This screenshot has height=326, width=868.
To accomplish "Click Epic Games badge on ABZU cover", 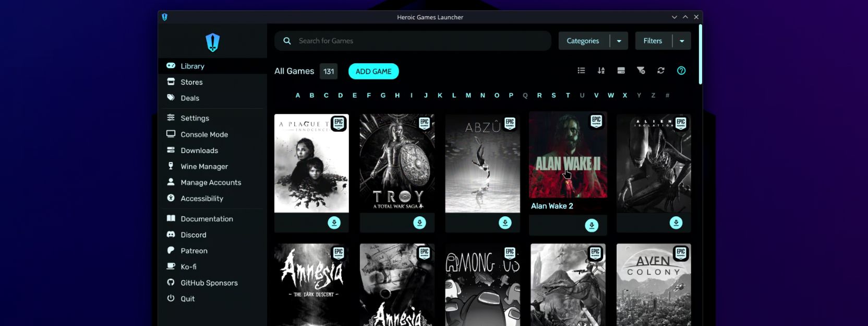I will pos(510,123).
